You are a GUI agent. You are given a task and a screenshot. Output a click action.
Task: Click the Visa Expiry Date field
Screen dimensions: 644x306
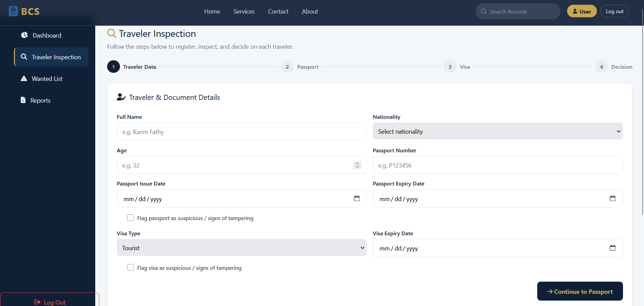(498, 248)
